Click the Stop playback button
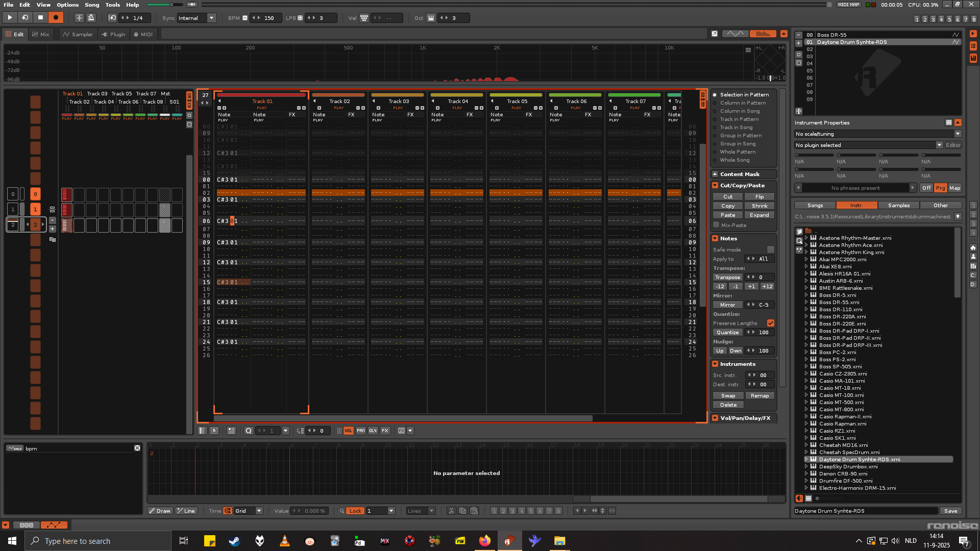This screenshot has width=980, height=551. [40, 18]
